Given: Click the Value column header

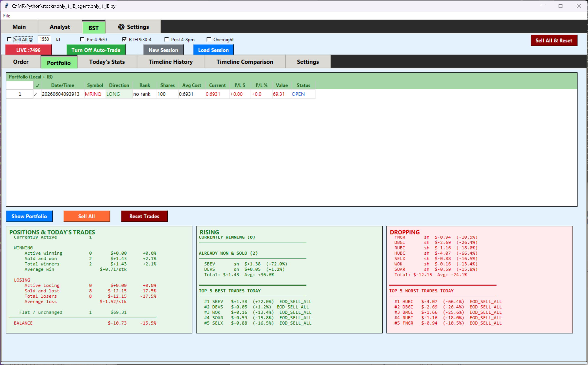Looking at the screenshot, I should click(282, 85).
